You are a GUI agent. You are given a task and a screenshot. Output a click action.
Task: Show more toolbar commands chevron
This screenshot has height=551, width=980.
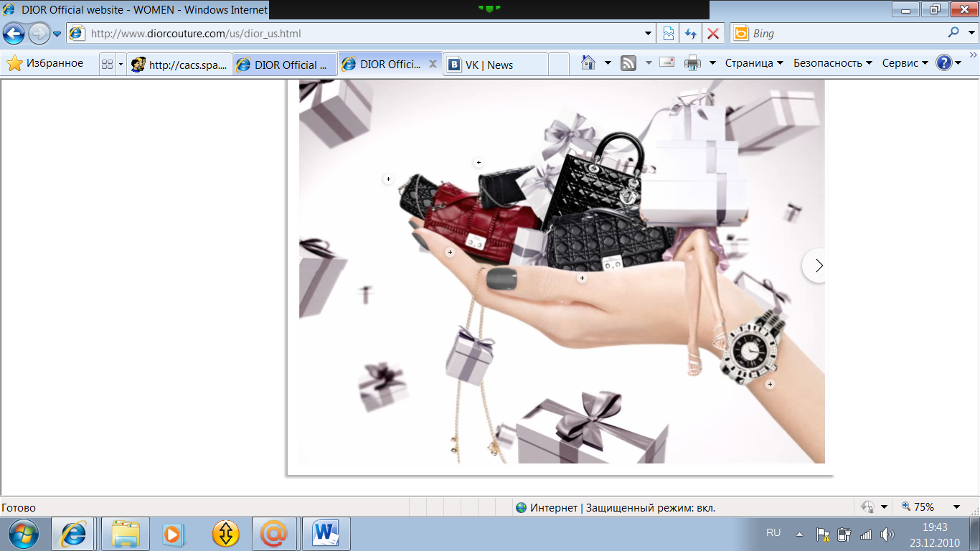(x=974, y=55)
